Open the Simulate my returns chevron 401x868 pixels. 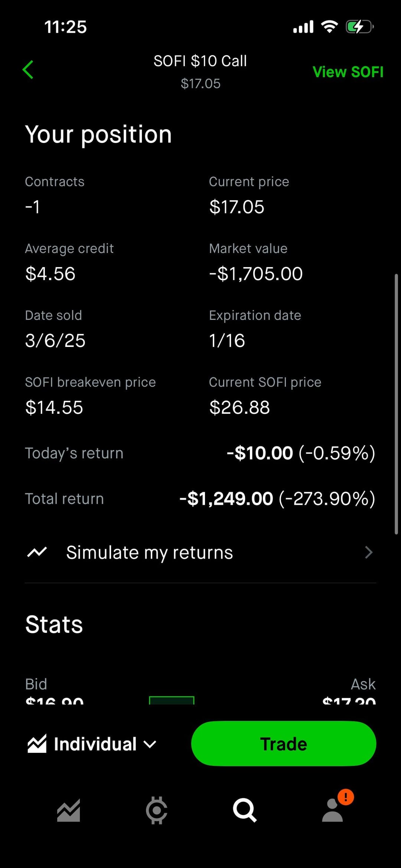(x=368, y=552)
